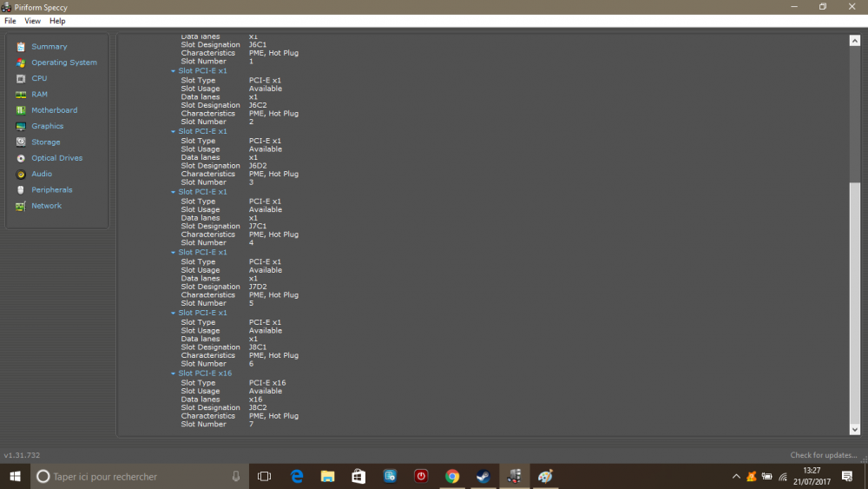The height and width of the screenshot is (489, 868).
Task: Click the battery tray icon
Action: click(766, 476)
